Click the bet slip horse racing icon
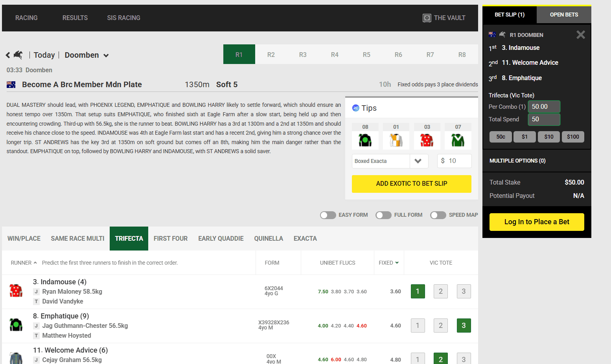 (502, 35)
